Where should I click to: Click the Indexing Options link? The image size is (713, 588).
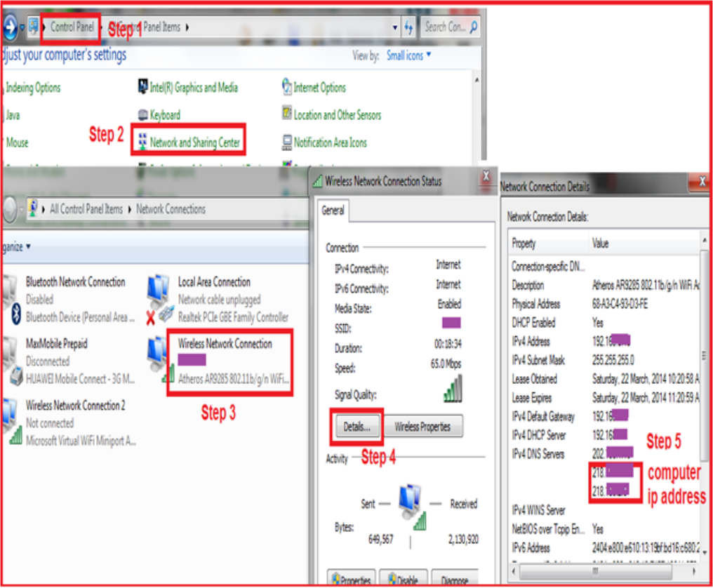(33, 88)
